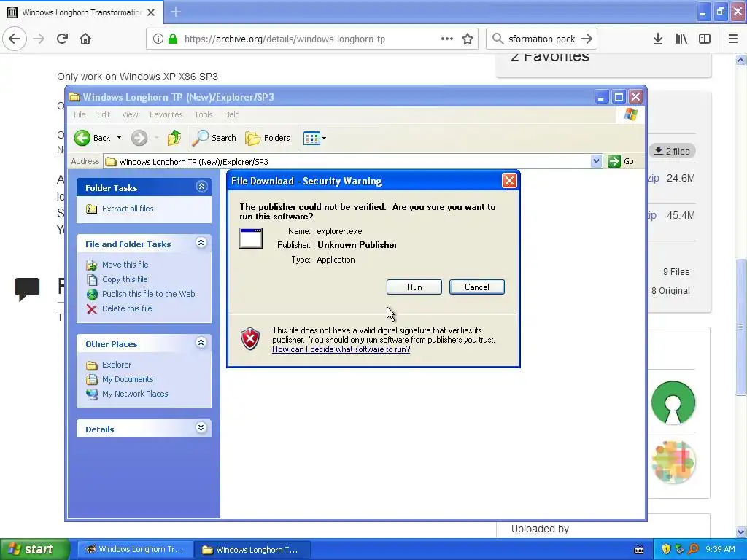This screenshot has height=560, width=747.
Task: Go to the Firefox home page
Action: (85, 39)
